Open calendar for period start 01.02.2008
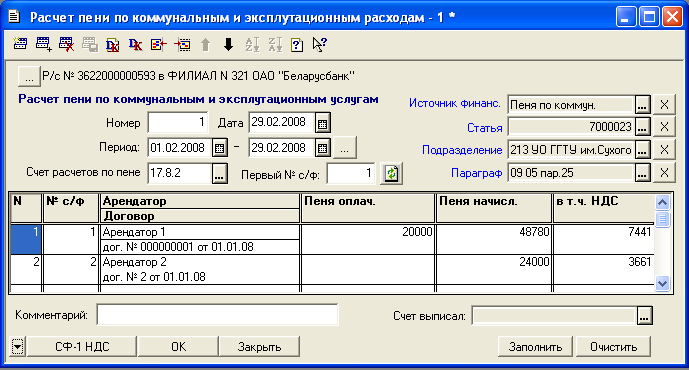Viewport: 689px width, 370px height. (x=220, y=148)
